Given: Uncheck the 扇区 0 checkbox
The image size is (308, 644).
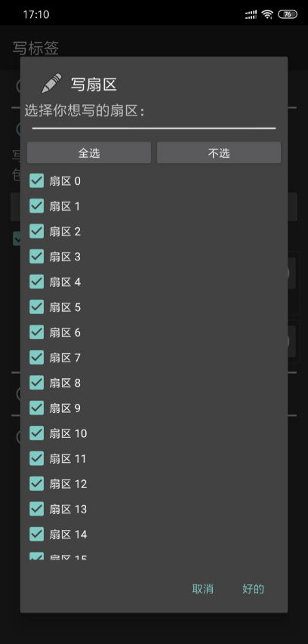Looking at the screenshot, I should pyautogui.click(x=36, y=180).
